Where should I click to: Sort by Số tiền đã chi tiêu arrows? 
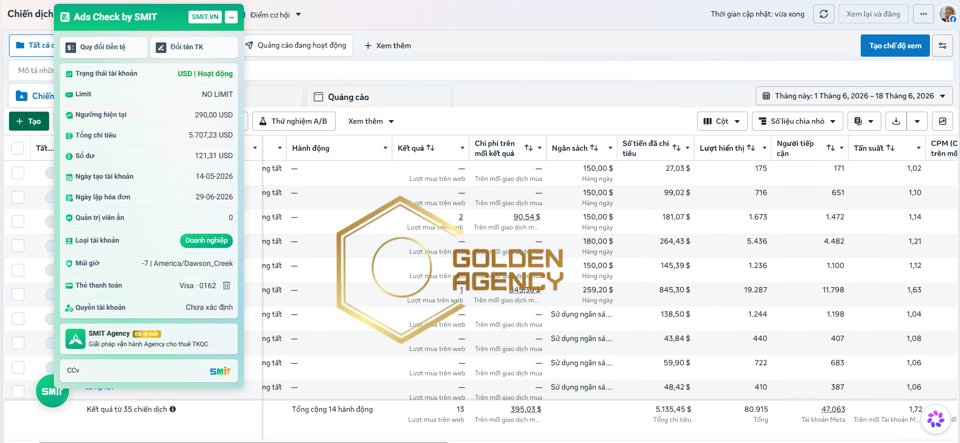point(677,148)
